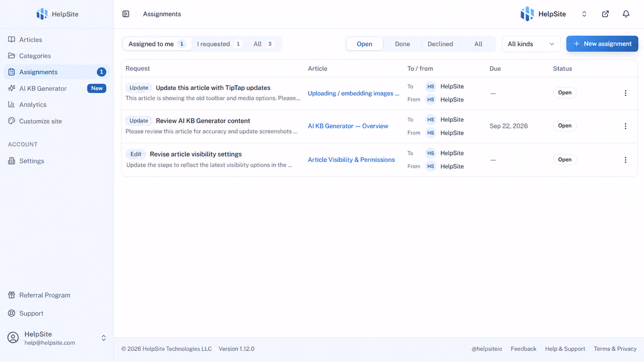Screen dimensions: 644x362
Task: Open actions menu for AI KB Generator review row
Action: 625,126
